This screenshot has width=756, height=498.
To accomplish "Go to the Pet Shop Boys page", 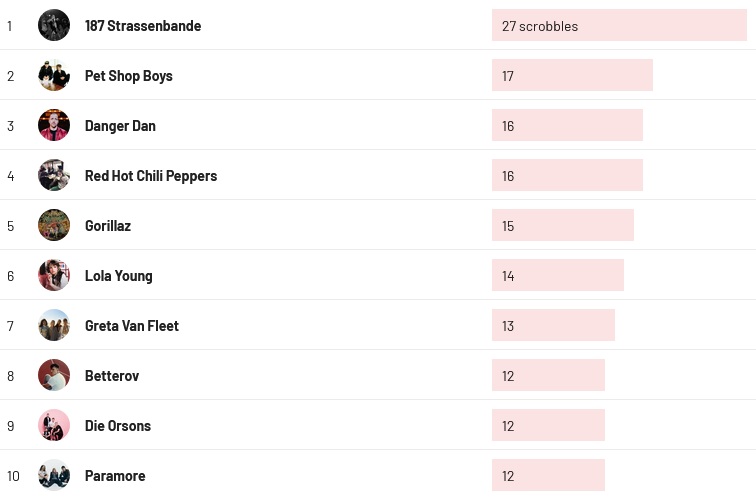I will pyautogui.click(x=129, y=76).
